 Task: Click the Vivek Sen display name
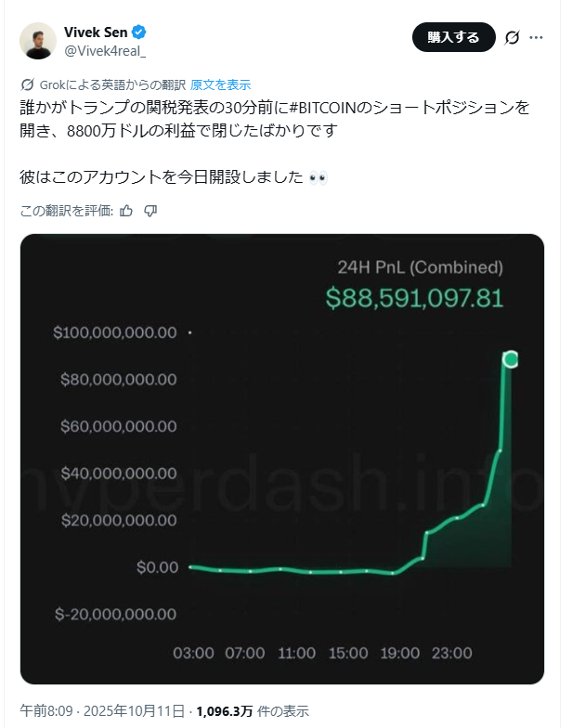click(97, 34)
